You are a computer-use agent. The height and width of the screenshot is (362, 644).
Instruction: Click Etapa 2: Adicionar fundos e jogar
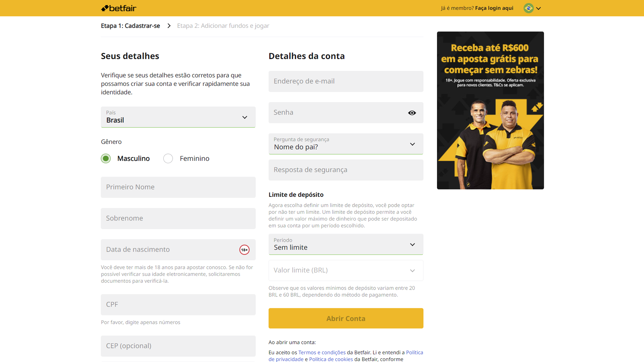click(223, 26)
